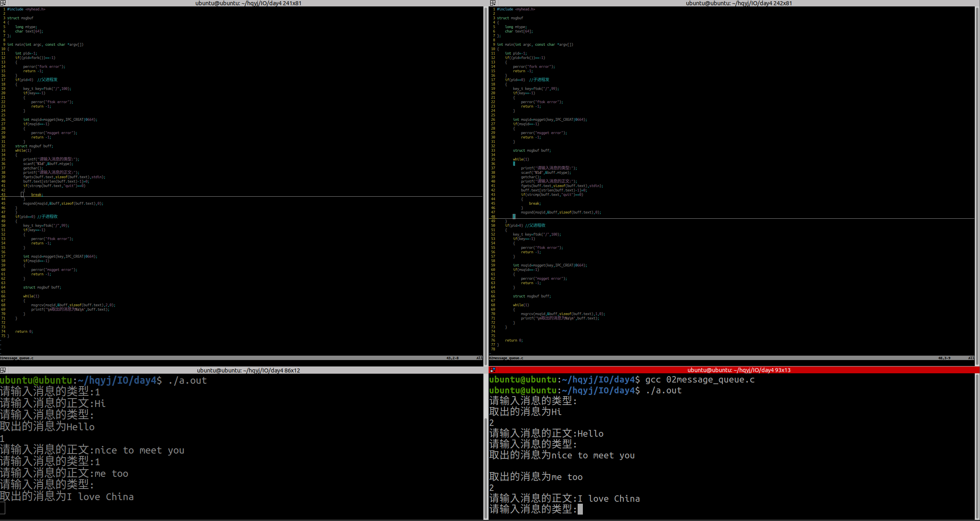
Task: Open the group icon of the 241x81 pane
Action: (x=3, y=3)
